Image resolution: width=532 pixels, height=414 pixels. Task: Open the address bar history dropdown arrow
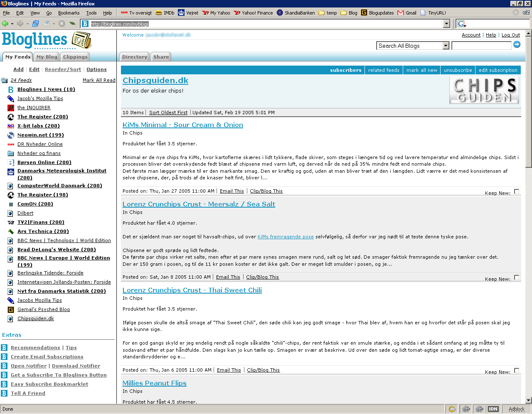coord(447,24)
